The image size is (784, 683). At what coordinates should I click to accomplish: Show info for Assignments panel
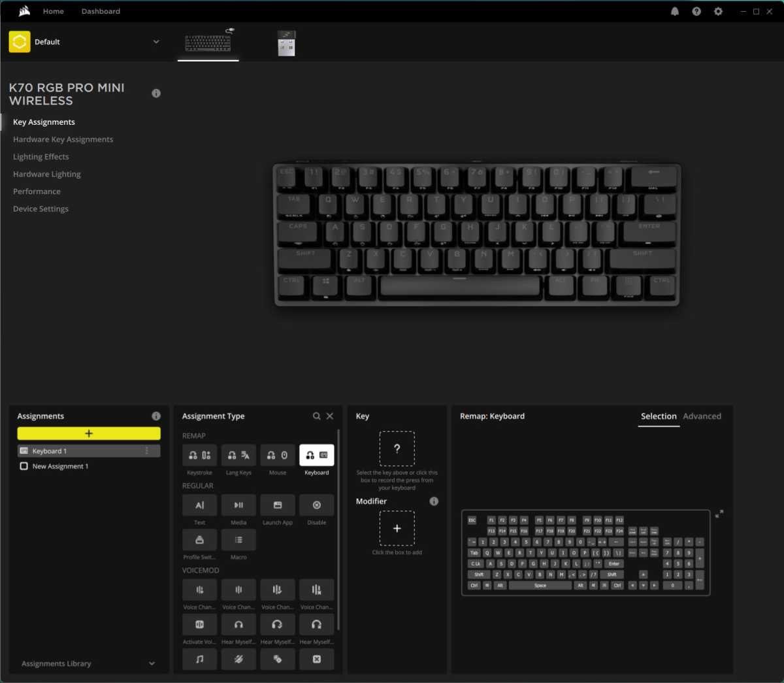coord(156,416)
